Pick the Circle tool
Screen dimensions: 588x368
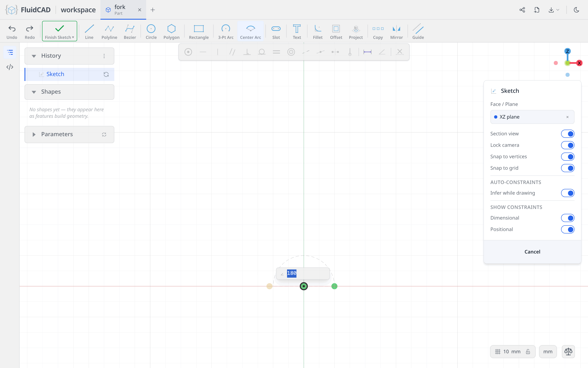click(151, 31)
